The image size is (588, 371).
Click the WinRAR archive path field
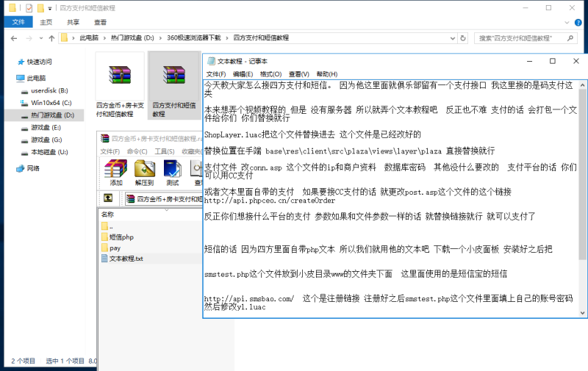(x=163, y=199)
